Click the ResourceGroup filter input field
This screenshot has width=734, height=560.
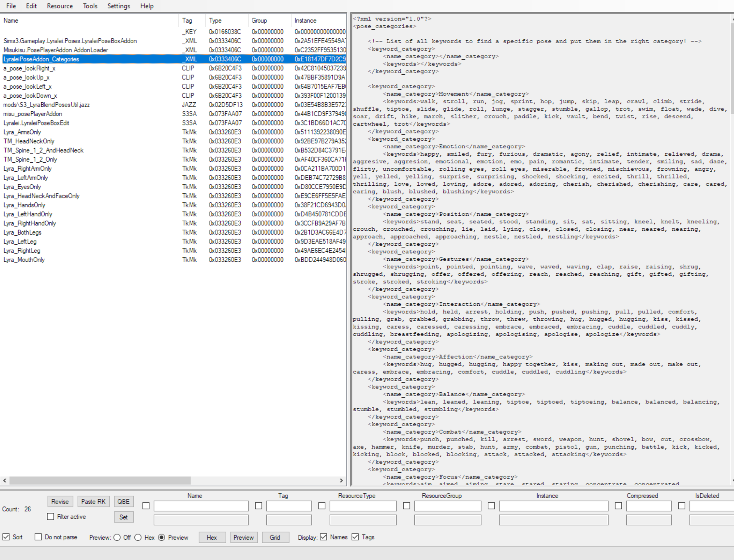(x=448, y=506)
